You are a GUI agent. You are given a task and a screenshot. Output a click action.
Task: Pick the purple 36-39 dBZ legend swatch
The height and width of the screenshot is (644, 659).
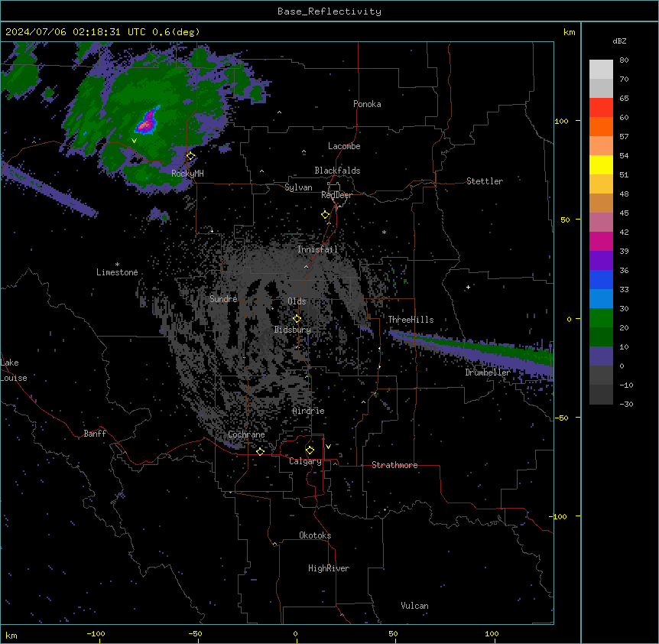click(x=601, y=261)
